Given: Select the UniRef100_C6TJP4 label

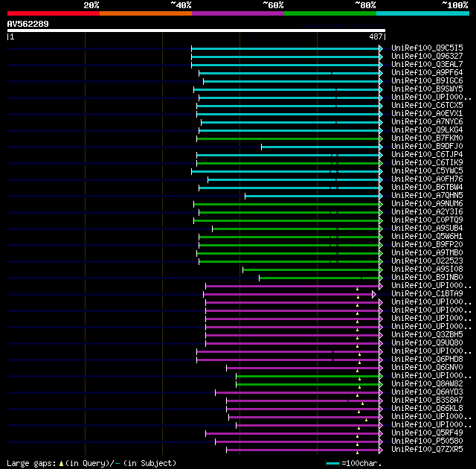Looking at the screenshot, I should pyautogui.click(x=427, y=155).
